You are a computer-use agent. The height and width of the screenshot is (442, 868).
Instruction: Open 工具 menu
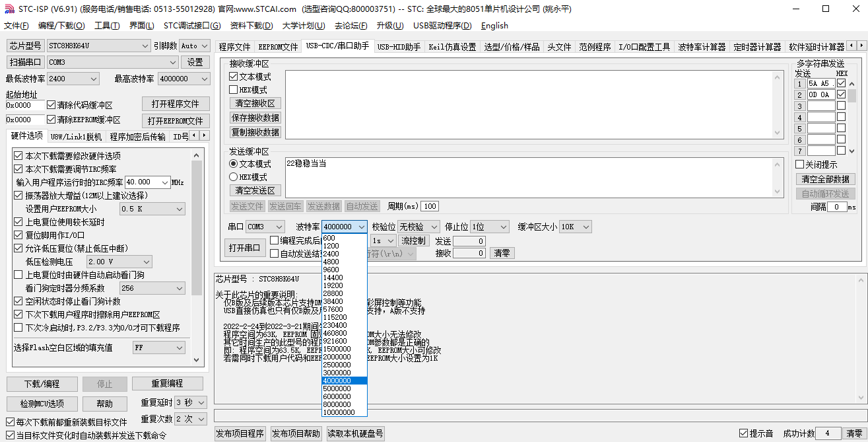[x=107, y=26]
